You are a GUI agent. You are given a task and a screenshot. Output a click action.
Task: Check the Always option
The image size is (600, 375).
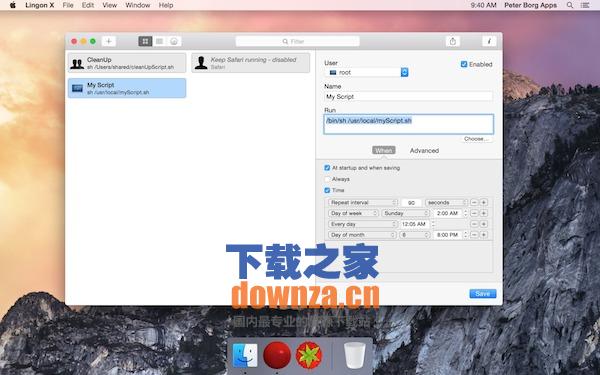327,179
